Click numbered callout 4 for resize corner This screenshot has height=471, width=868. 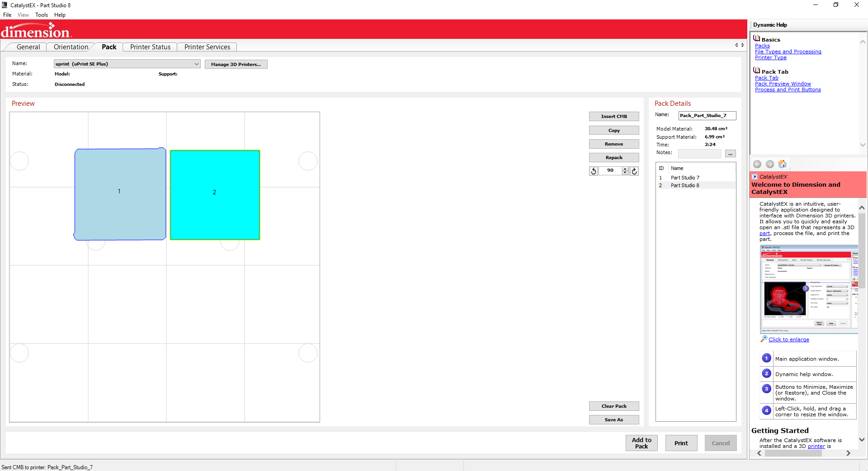767,410
